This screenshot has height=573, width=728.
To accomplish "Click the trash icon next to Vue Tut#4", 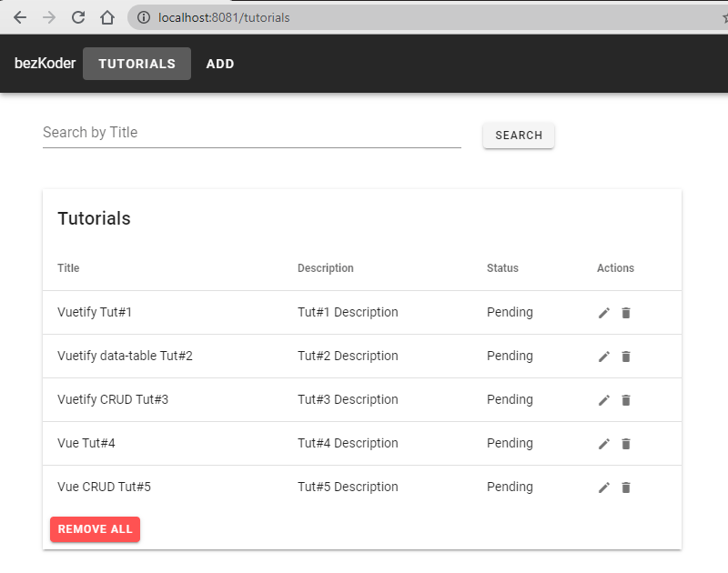I will tap(625, 443).
